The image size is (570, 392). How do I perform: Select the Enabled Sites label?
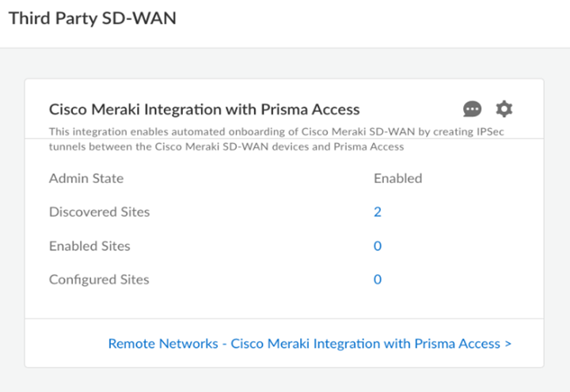coord(89,246)
